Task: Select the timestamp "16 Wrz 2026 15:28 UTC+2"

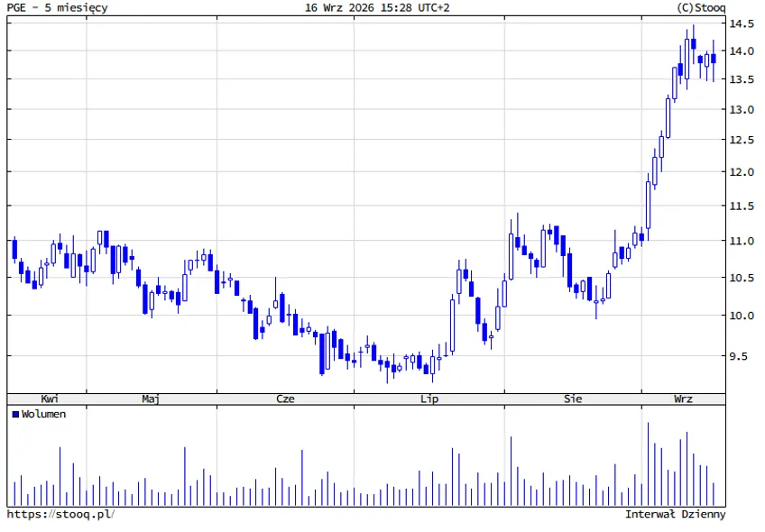Action: tap(377, 8)
